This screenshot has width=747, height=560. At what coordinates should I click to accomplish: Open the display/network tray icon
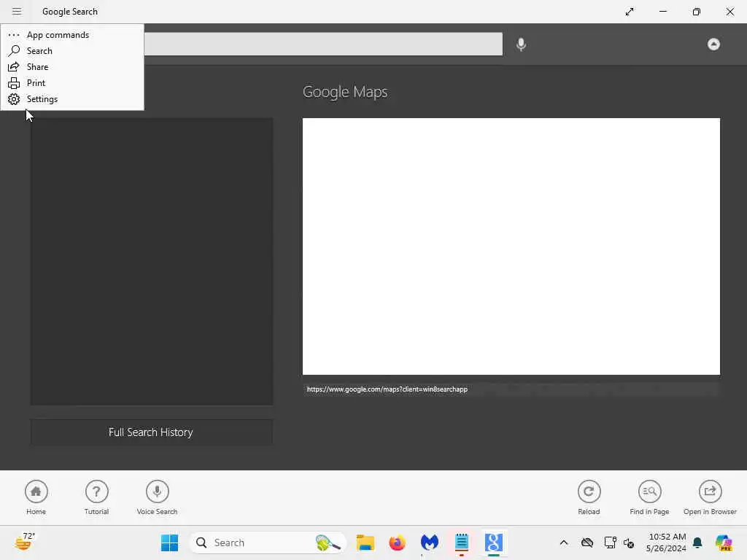tap(610, 542)
